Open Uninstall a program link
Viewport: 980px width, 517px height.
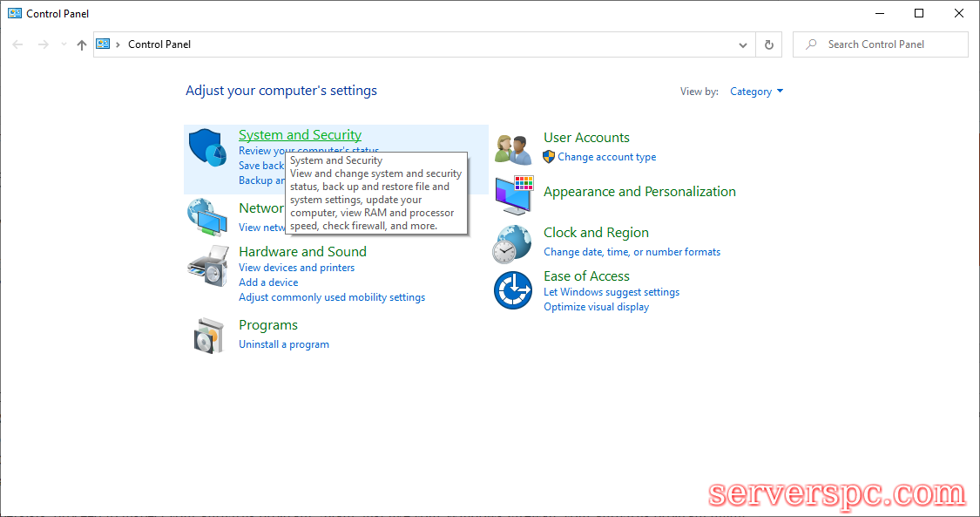tap(284, 344)
